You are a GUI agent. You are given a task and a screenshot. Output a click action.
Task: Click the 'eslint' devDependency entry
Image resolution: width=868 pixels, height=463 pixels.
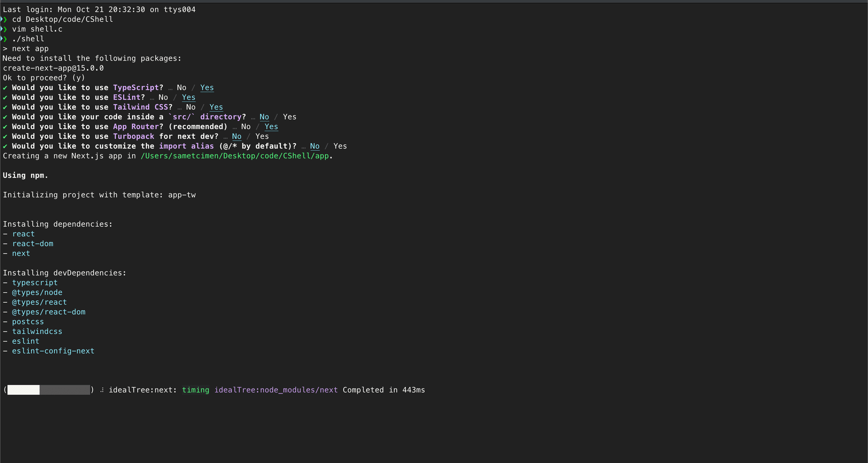coord(25,341)
